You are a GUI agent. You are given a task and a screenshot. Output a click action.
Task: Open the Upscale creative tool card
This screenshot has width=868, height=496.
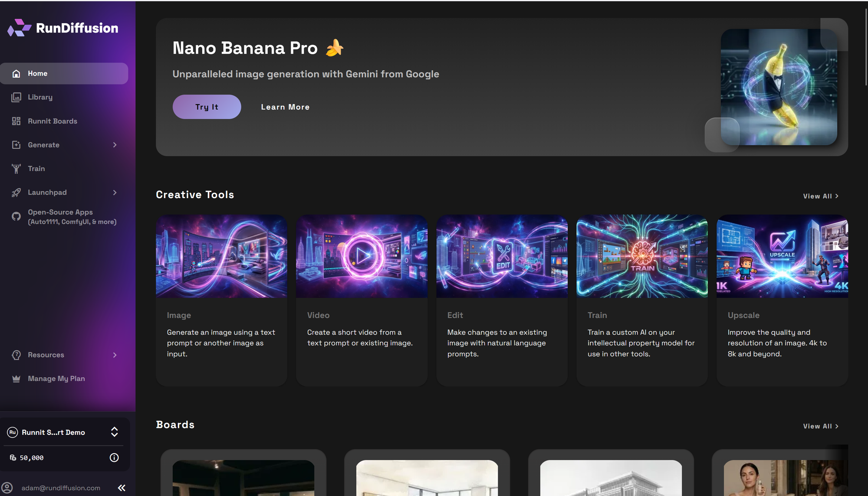pyautogui.click(x=782, y=300)
